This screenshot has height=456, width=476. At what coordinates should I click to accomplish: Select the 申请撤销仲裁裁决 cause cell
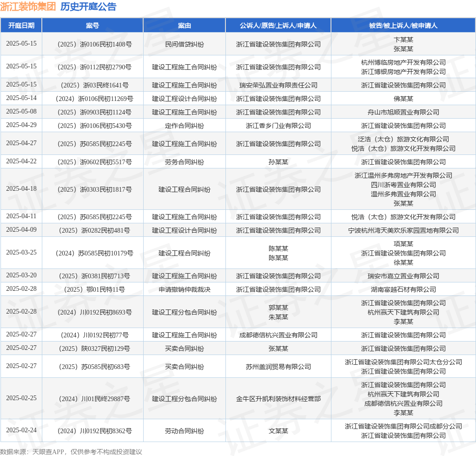click(x=184, y=289)
